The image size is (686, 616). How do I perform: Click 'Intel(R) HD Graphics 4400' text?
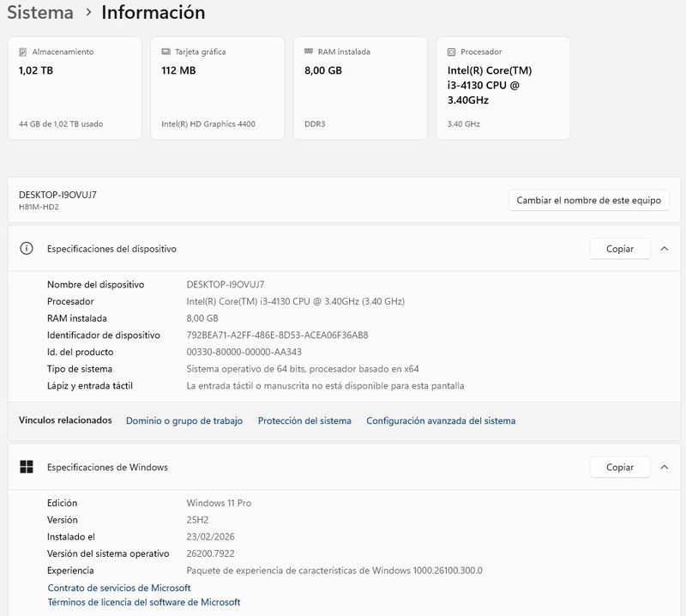(x=208, y=124)
